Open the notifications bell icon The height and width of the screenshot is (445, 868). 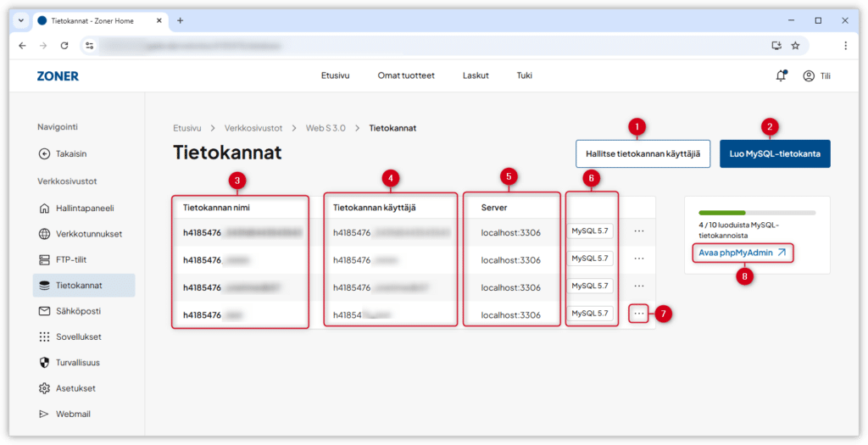coord(781,75)
